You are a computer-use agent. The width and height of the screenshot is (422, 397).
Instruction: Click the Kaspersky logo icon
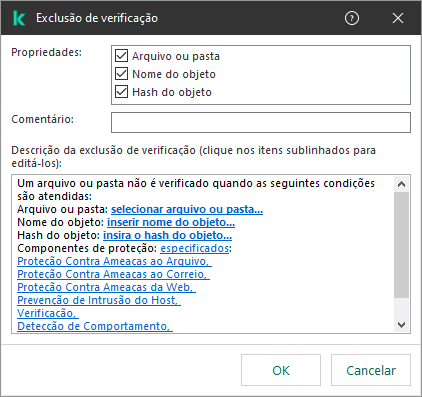[19, 18]
